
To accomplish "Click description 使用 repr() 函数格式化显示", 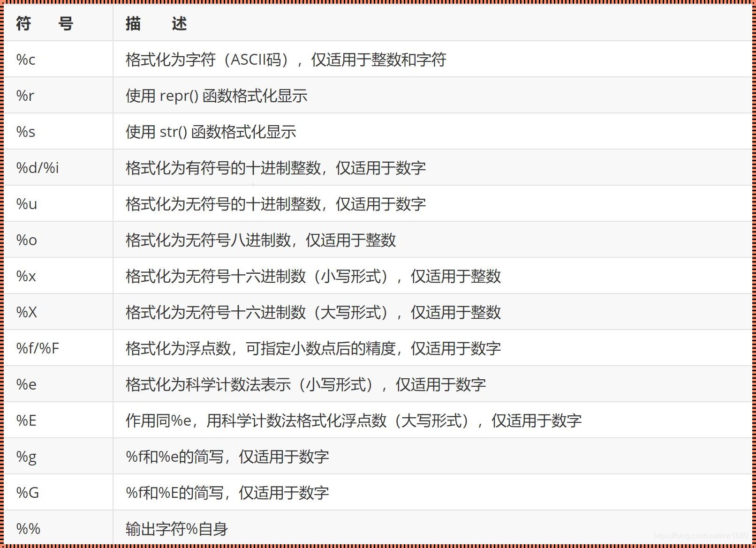I will click(217, 96).
